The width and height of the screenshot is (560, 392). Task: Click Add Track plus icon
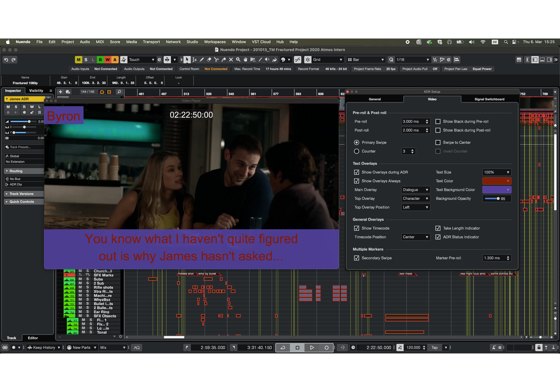tap(61, 92)
